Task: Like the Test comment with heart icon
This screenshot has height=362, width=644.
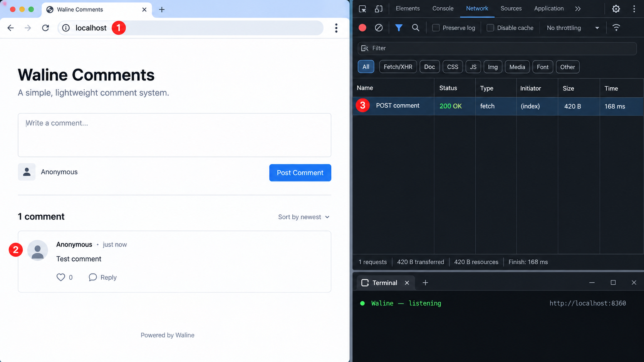Action: pyautogui.click(x=61, y=277)
